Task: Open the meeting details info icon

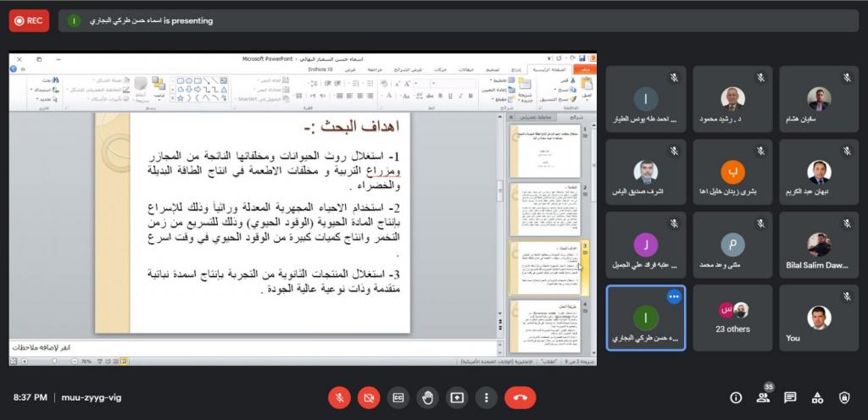Action: 736,397
